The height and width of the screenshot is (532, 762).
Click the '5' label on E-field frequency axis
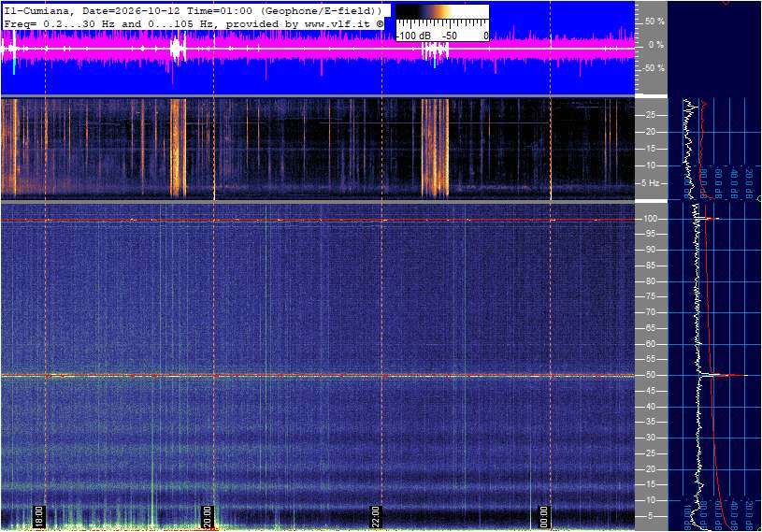[651, 516]
